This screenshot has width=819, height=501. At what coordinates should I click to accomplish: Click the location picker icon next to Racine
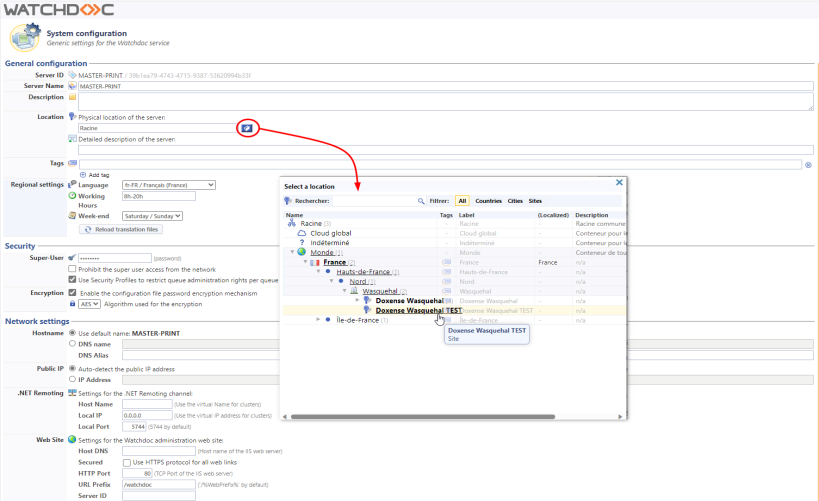247,127
